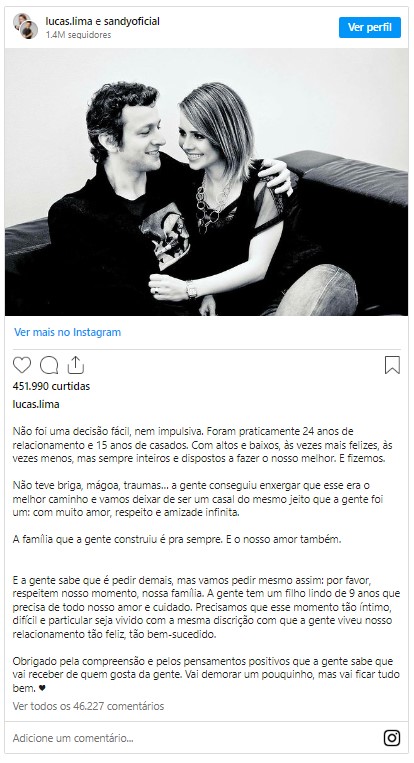Save the post with the bookmark icon
This screenshot has height=763, width=414.
392,365
